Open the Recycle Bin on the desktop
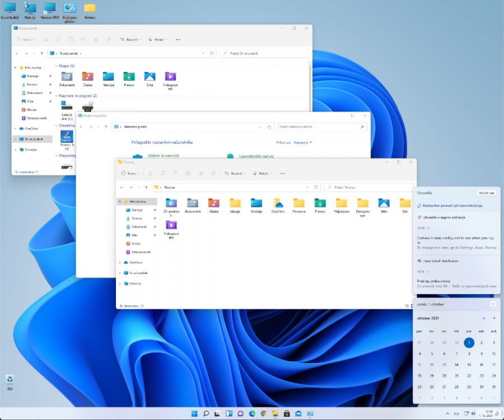Image resolution: width=504 pixels, height=420 pixels. (10, 380)
